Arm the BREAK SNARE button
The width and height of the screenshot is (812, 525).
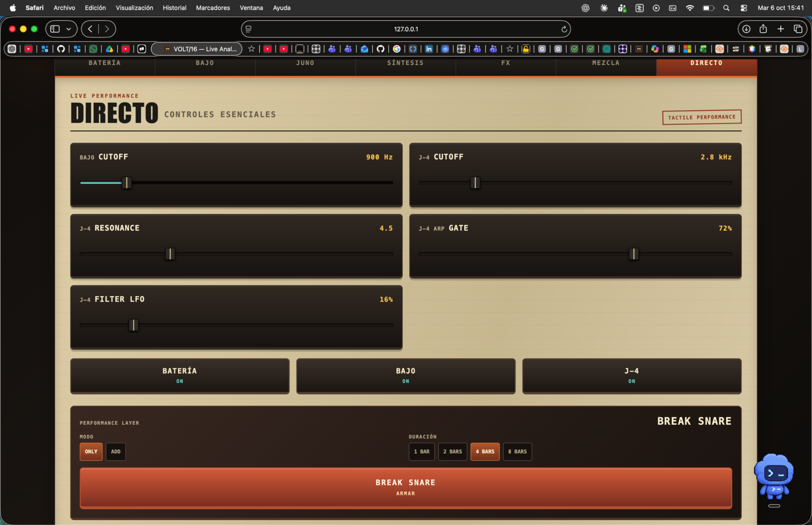coord(406,488)
